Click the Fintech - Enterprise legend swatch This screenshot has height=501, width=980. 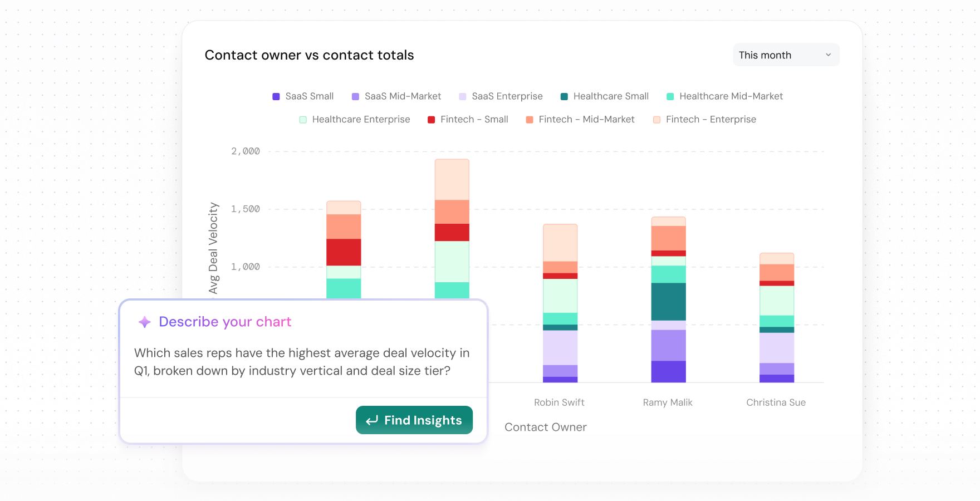pos(656,120)
